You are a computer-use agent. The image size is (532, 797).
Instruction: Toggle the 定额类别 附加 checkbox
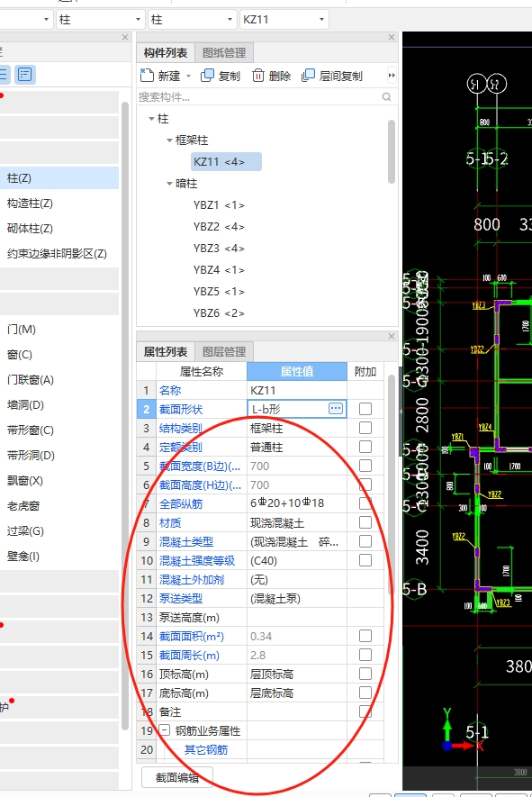click(365, 447)
